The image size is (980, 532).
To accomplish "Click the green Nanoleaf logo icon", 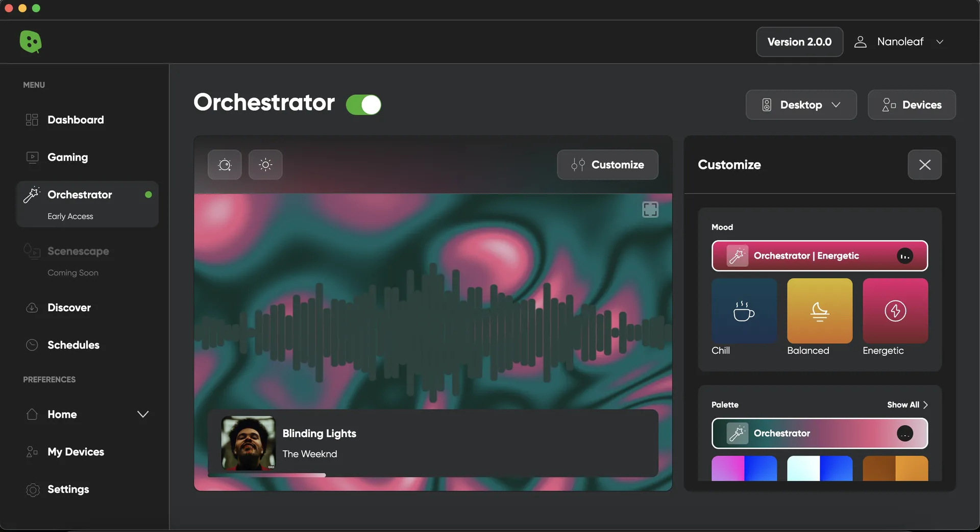I will coord(31,42).
